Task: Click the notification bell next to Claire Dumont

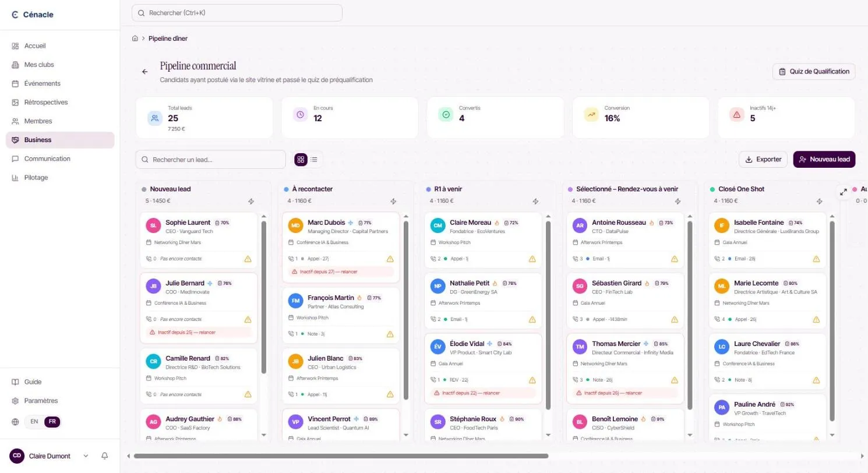Action: coord(105,456)
